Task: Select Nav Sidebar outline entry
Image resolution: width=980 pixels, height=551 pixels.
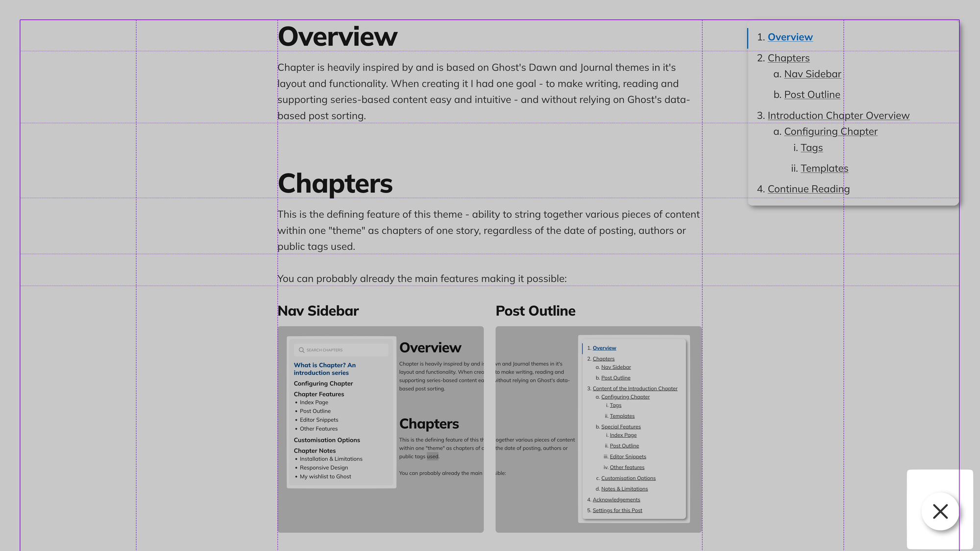Action: tap(813, 74)
